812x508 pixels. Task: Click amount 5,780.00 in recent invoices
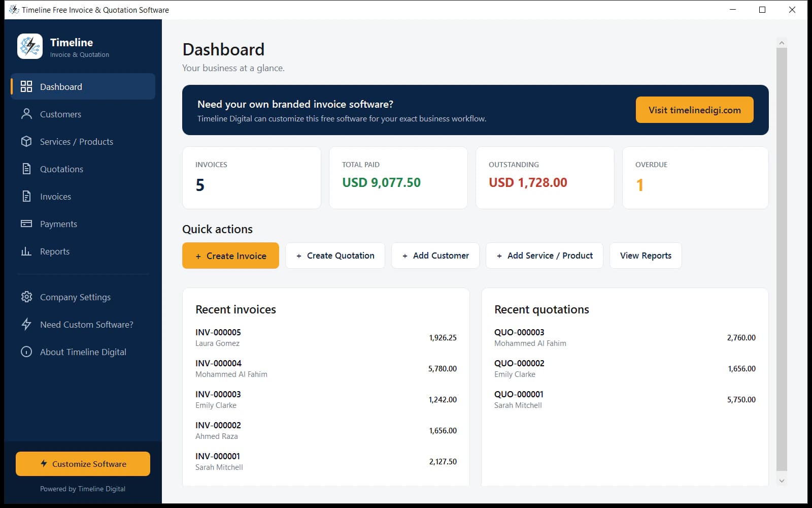pos(443,369)
